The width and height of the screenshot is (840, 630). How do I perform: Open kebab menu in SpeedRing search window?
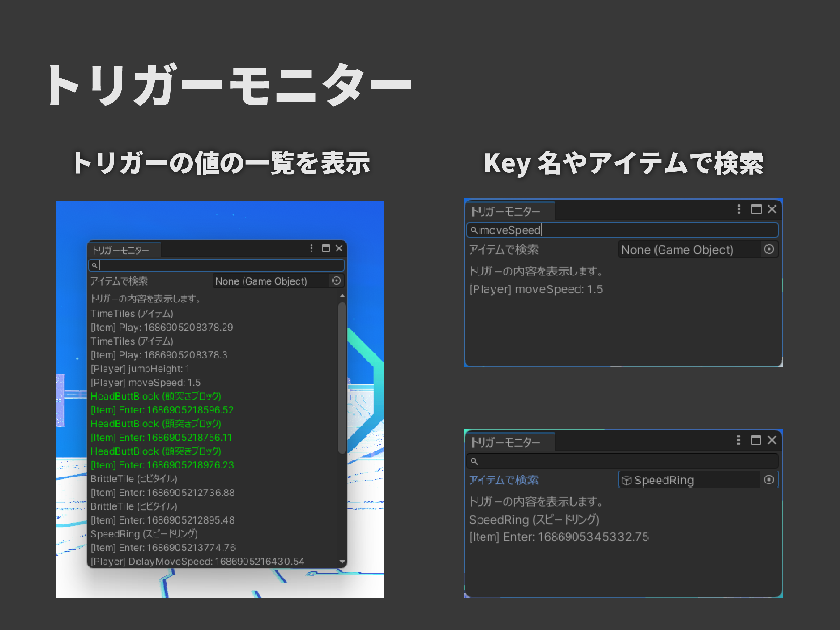pyautogui.click(x=738, y=440)
